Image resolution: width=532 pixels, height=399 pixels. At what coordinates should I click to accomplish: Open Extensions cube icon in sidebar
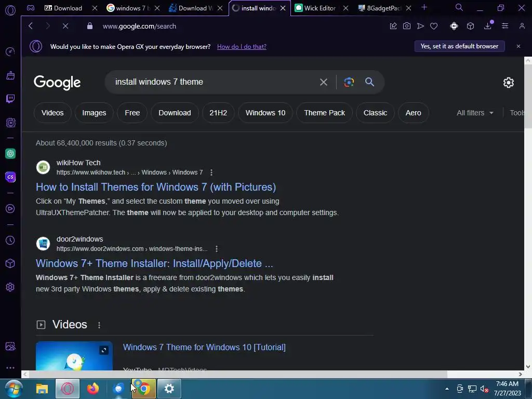coord(10,263)
